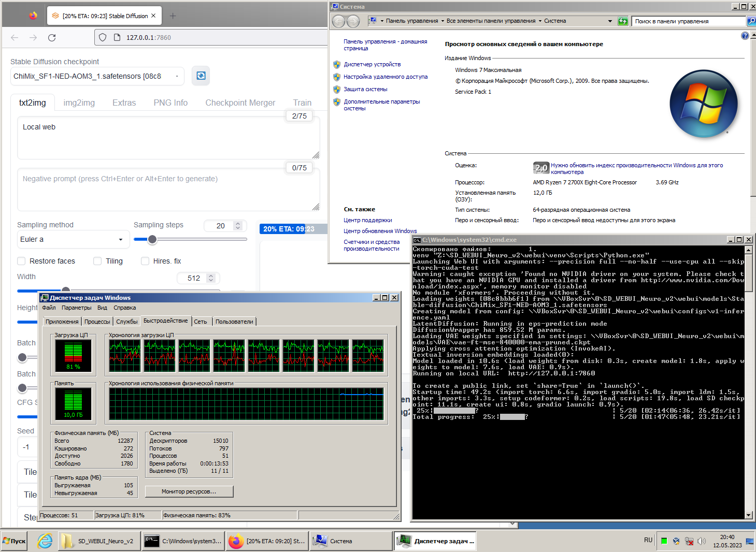Enable the Restore faces checkbox
Screen dimensions: 756x552
[x=22, y=261]
